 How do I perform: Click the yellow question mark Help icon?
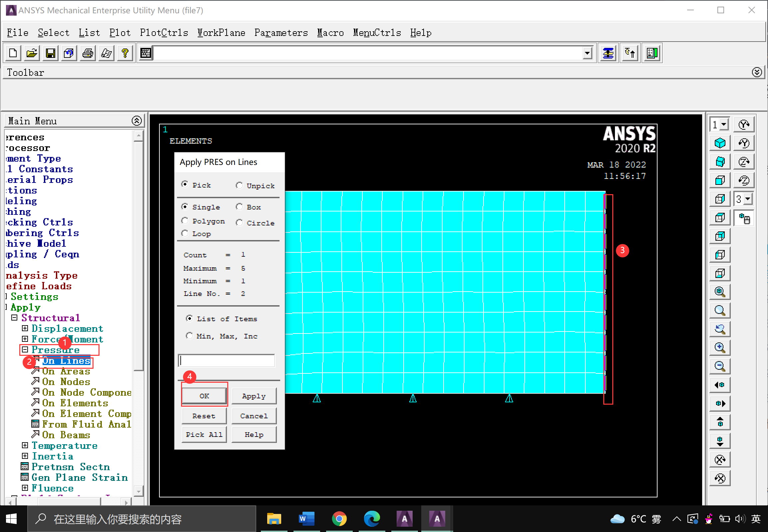click(x=125, y=53)
